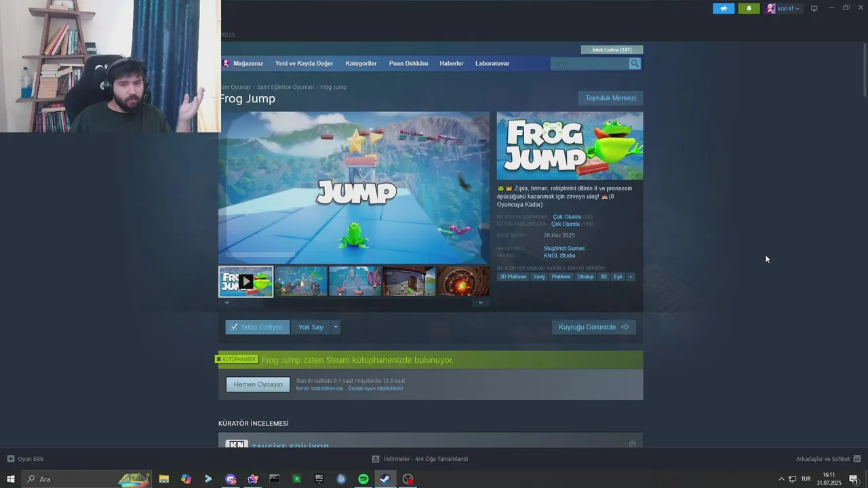This screenshot has width=868, height=488.
Task: Click the TUR keyboard language indicator
Action: [806, 479]
